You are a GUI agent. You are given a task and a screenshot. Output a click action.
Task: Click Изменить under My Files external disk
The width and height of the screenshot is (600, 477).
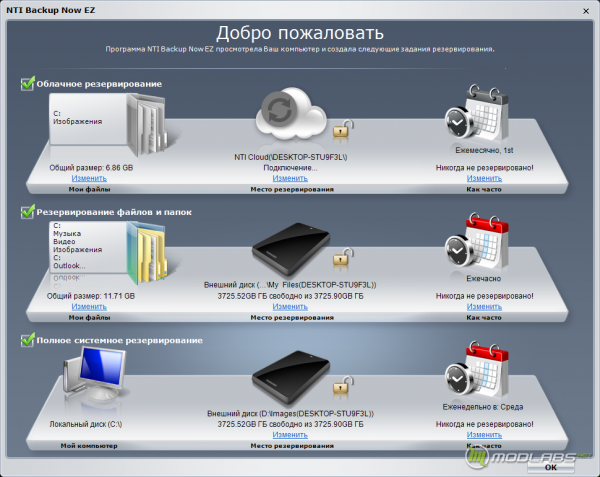click(x=290, y=306)
